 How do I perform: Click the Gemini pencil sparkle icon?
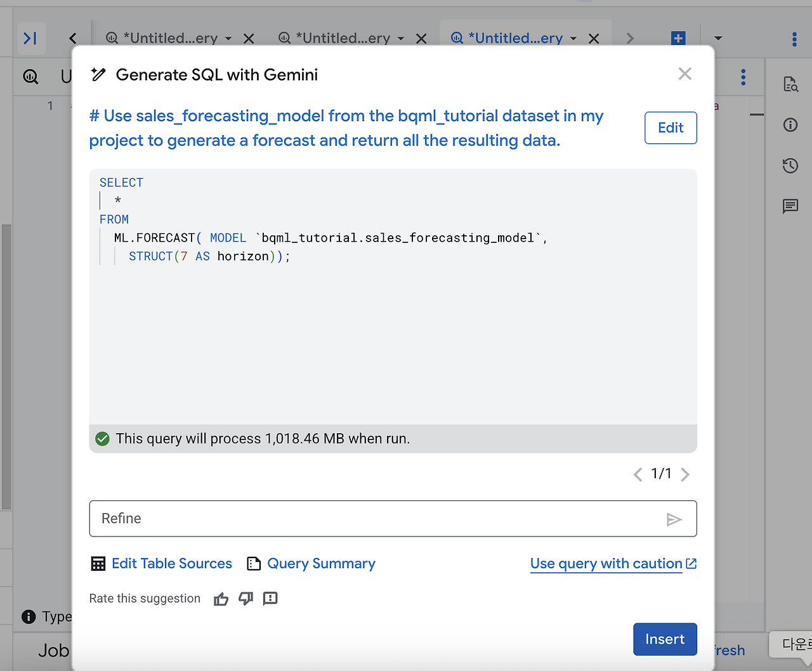click(98, 75)
